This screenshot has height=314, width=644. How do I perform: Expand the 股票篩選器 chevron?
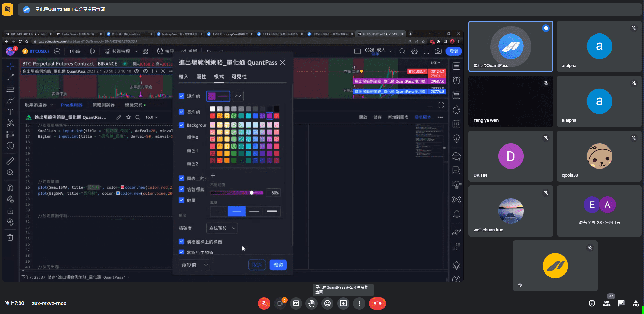click(52, 105)
